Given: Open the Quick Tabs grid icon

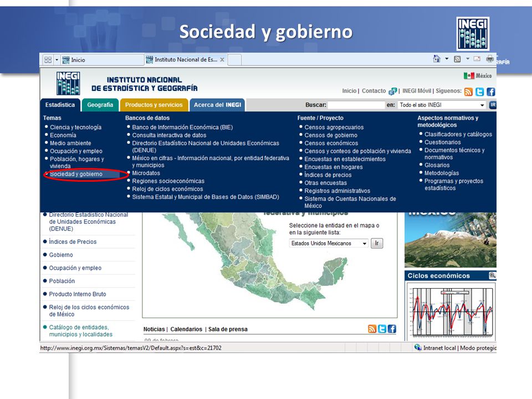Looking at the screenshot, I should [x=48, y=60].
